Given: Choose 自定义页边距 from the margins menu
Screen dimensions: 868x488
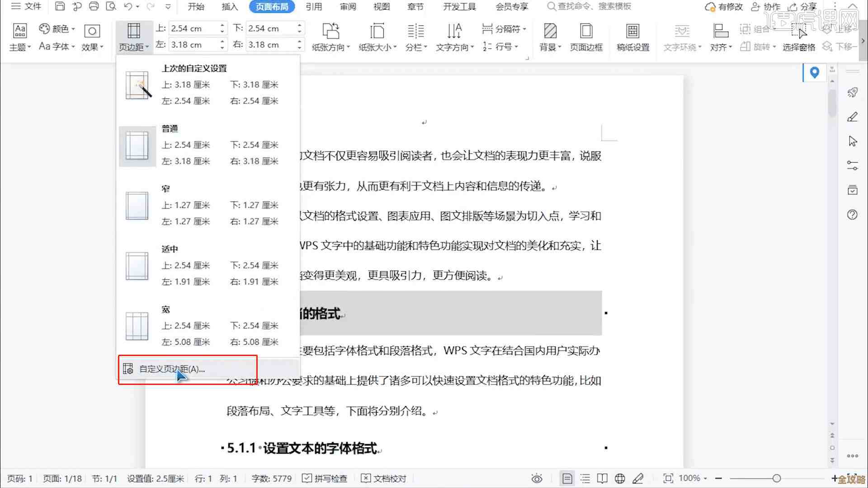Looking at the screenshot, I should tap(171, 369).
